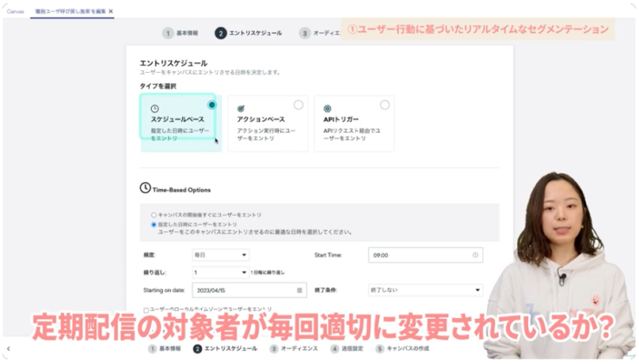Select the スケジュールベース clock icon
This screenshot has height=364, width=639.
coord(154,108)
